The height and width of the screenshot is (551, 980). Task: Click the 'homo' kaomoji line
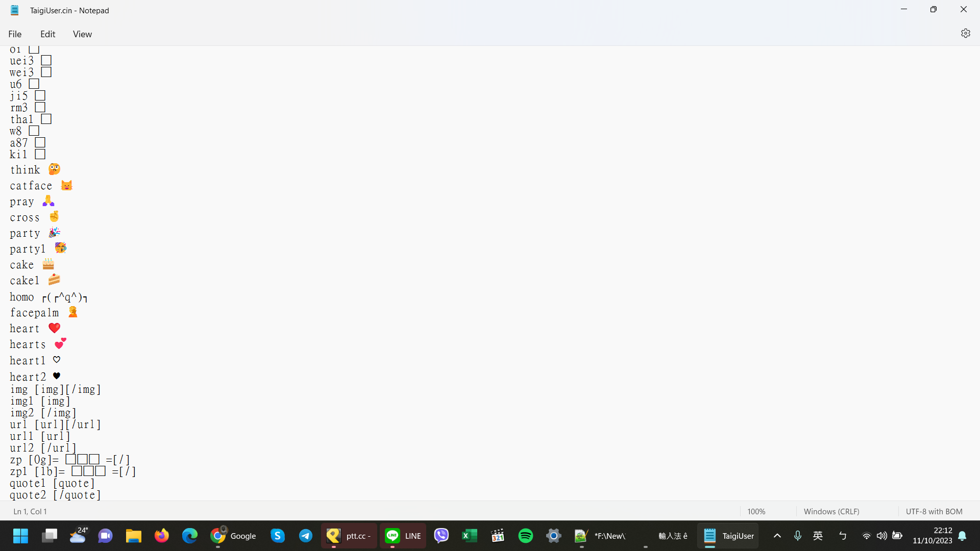point(48,297)
